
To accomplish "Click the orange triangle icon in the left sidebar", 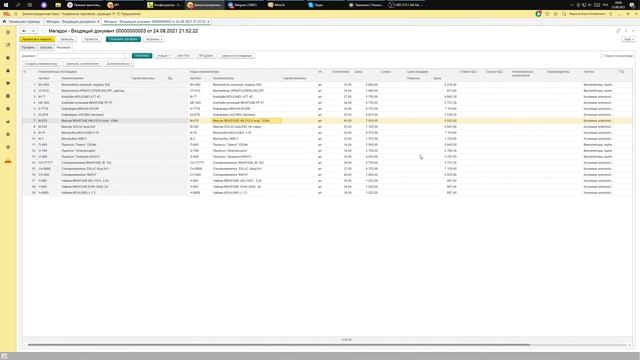I will tap(8, 161).
